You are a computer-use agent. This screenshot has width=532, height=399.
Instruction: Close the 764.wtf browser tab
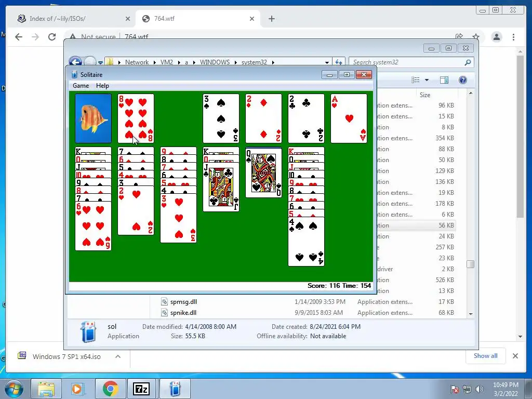tap(252, 19)
